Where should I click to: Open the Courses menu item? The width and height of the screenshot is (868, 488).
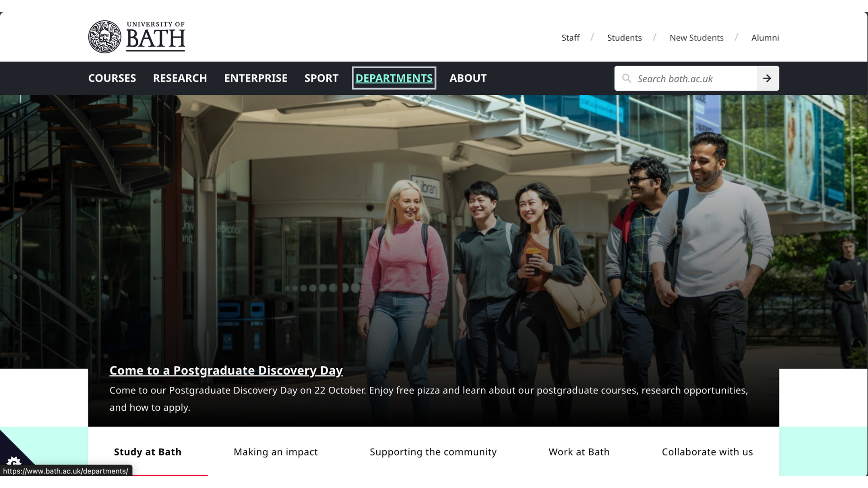112,78
